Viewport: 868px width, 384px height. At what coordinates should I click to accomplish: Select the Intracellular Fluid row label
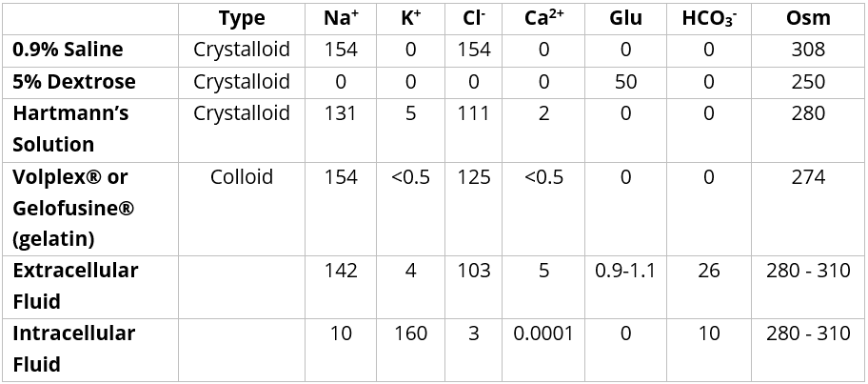click(73, 349)
